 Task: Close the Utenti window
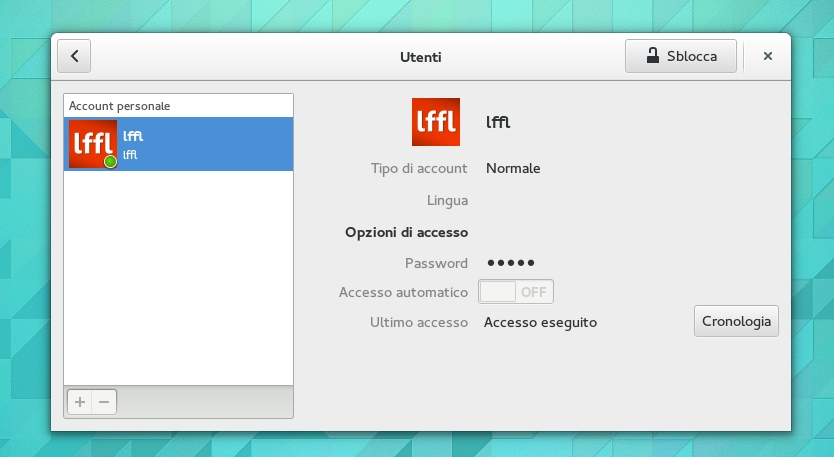[768, 56]
